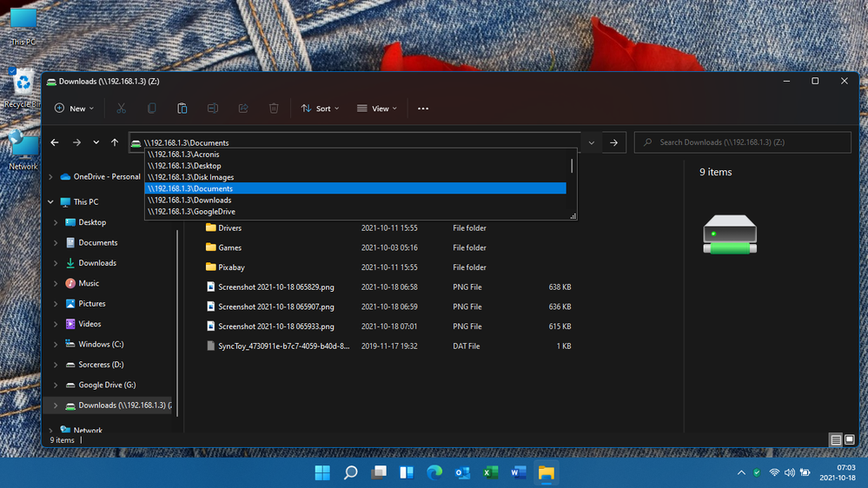Click the Cut scissors icon
868x488 pixels.
click(122, 109)
